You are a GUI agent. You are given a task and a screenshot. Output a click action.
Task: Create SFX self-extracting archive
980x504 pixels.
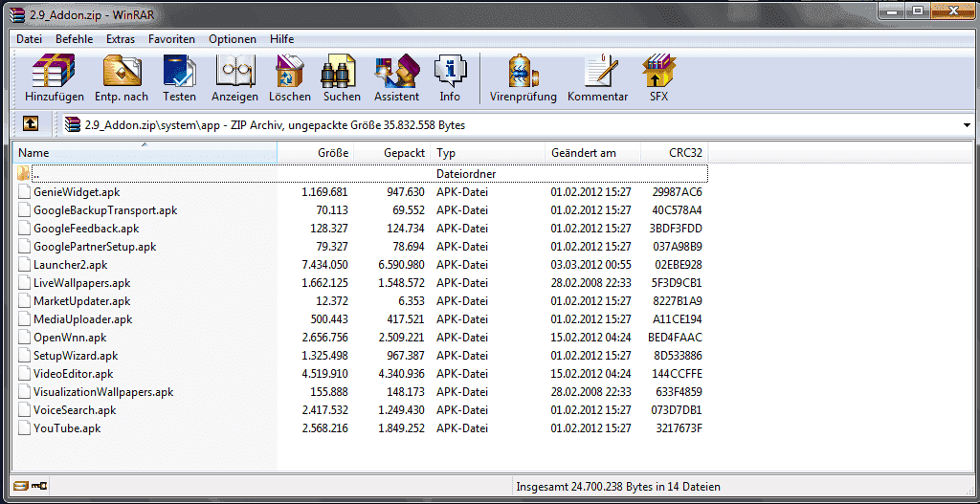click(658, 78)
